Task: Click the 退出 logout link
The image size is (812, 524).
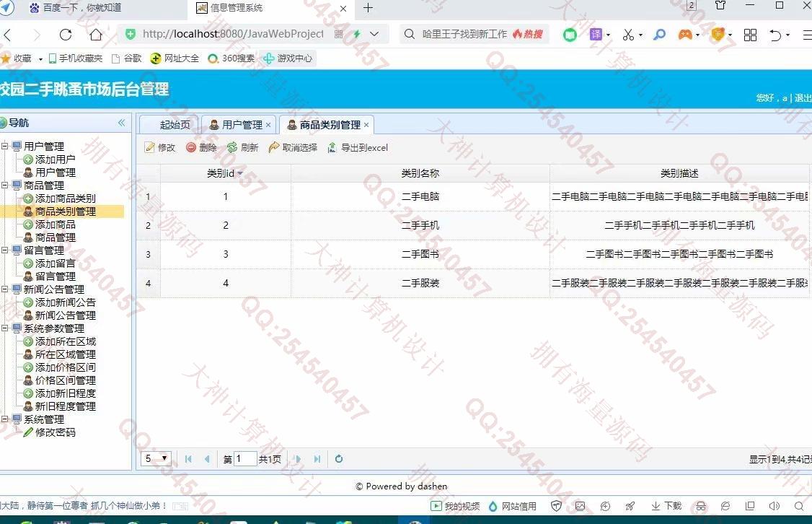Action: 803,97
